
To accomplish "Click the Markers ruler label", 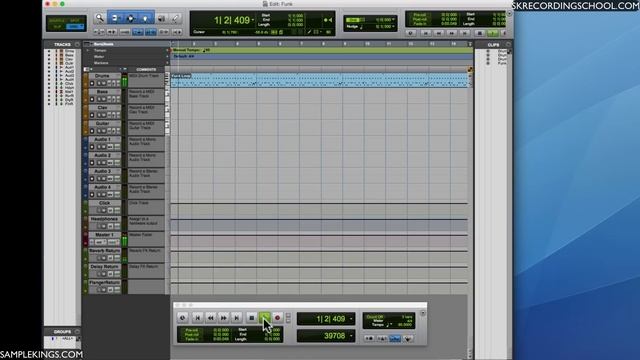I will pyautogui.click(x=101, y=63).
